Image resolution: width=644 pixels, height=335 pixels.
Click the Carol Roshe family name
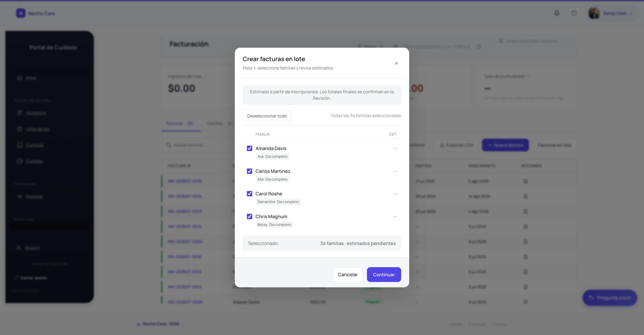click(x=269, y=194)
